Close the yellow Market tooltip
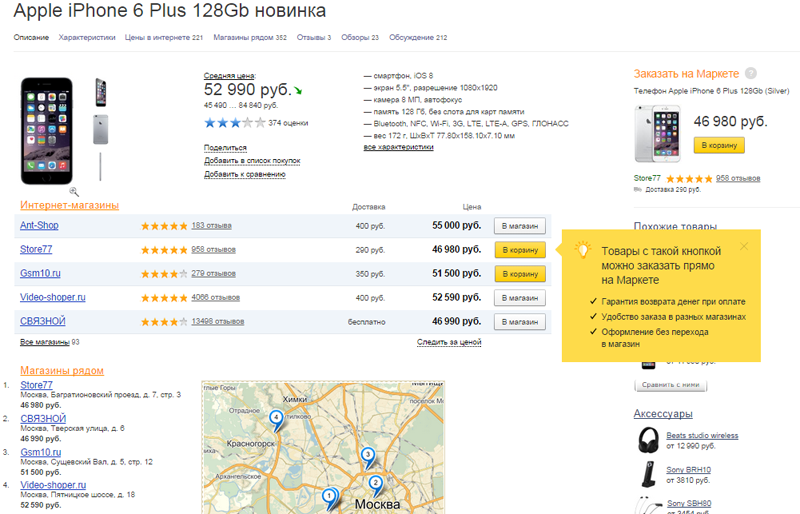Screen dimensions: 800x514 744,247
